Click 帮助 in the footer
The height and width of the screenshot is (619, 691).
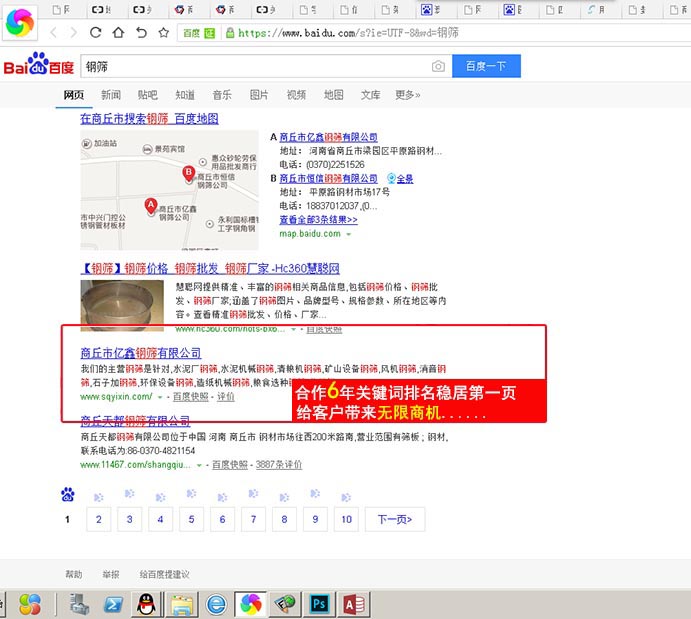pos(74,574)
